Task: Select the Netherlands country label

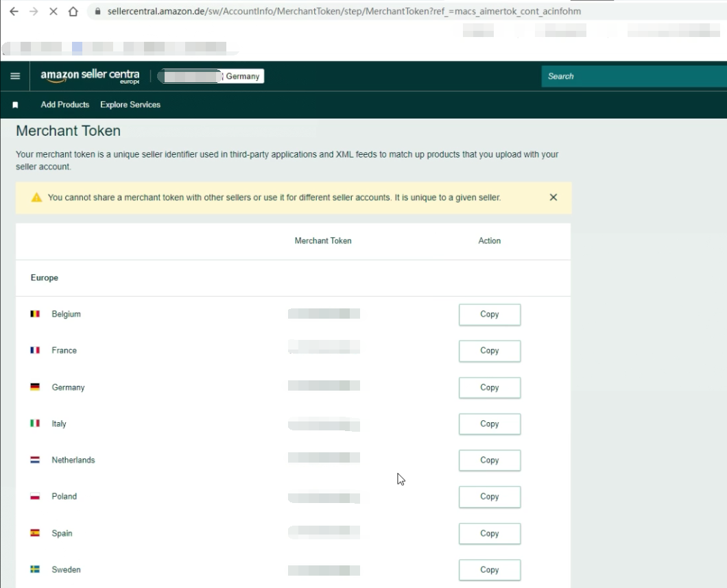Action: click(73, 460)
